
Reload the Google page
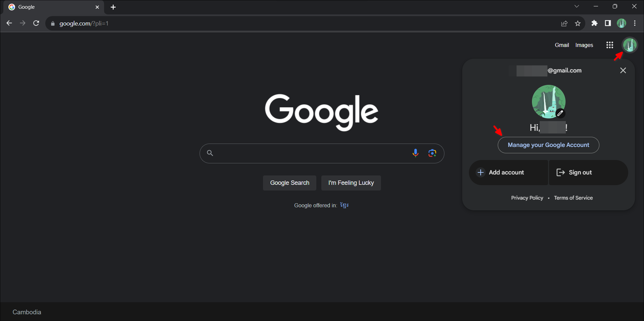tap(36, 23)
